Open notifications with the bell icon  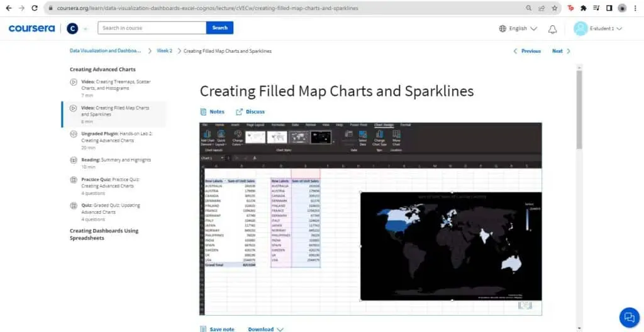coord(553,29)
